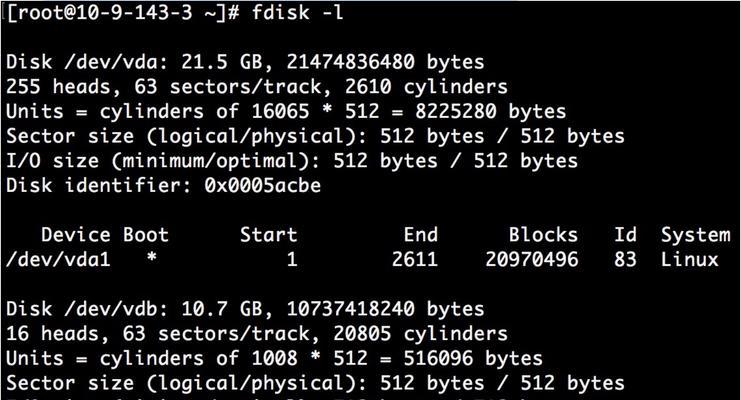The width and height of the screenshot is (741, 400).
Task: Click the 21474836480 bytes value
Action: click(x=385, y=62)
